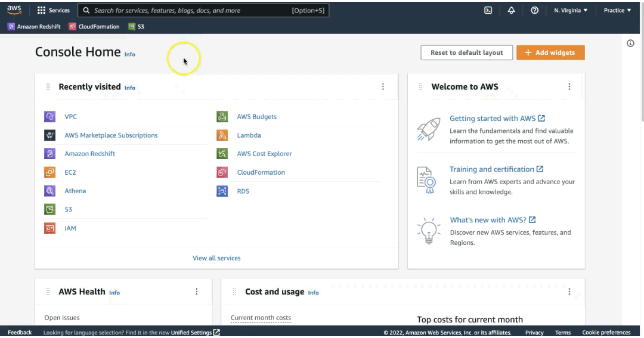Open Getting started with AWS link
Viewport: 644px width, 338px height.
click(x=497, y=118)
